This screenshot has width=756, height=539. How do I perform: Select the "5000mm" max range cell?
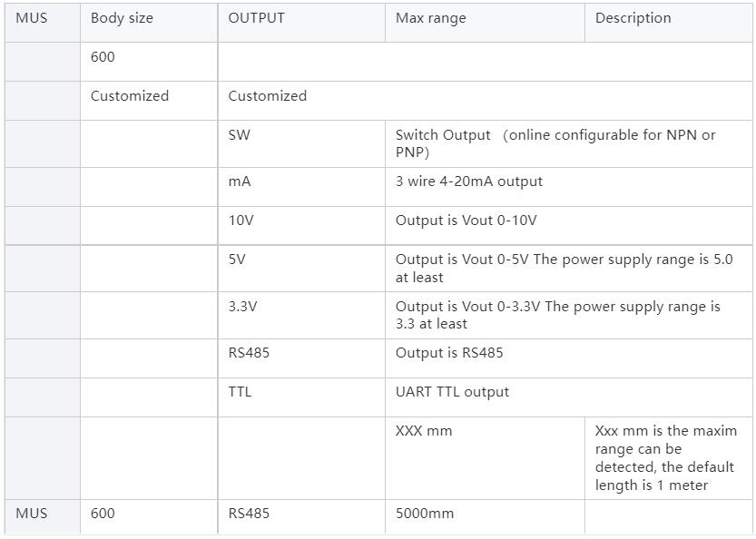(424, 514)
